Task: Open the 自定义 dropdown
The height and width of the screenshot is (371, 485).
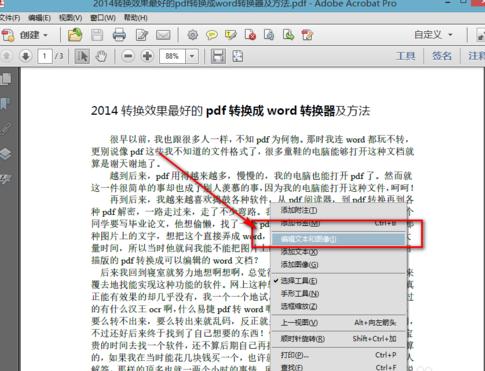Action: click(433, 35)
